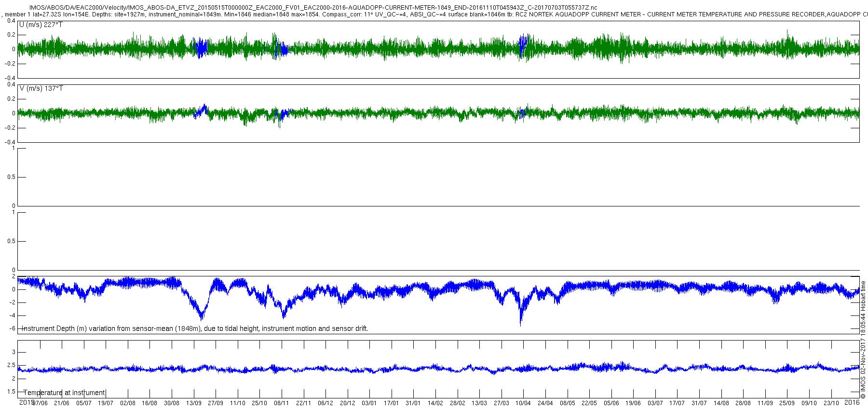Viewport: 868px width, 410px height.
Task: Select the 16/08 date tick label
Action: pos(149,403)
